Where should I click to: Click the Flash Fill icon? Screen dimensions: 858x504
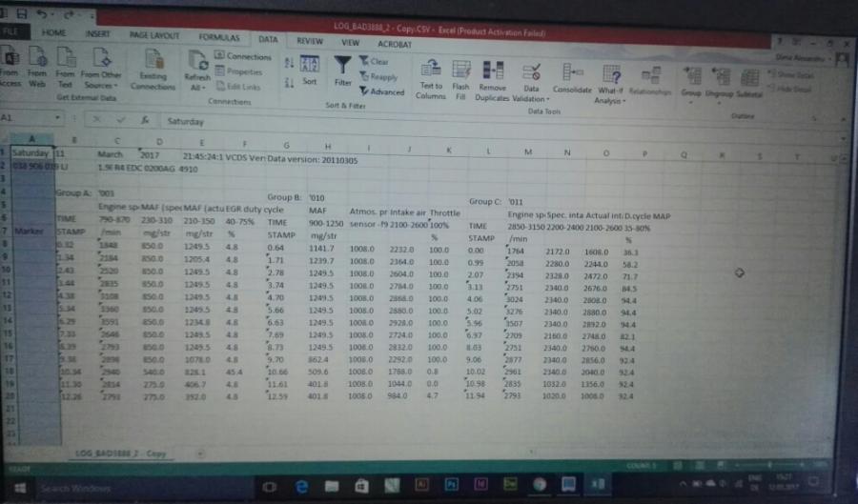(x=461, y=72)
